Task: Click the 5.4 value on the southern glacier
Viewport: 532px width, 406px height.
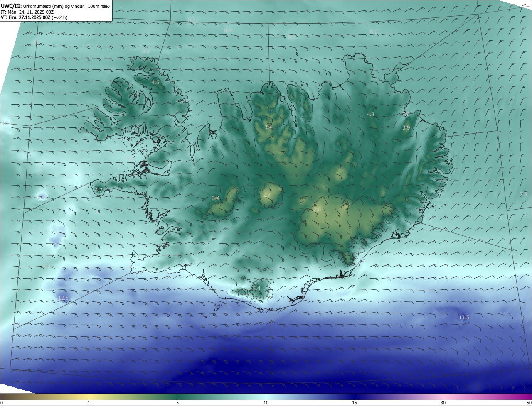Action: coord(256,288)
